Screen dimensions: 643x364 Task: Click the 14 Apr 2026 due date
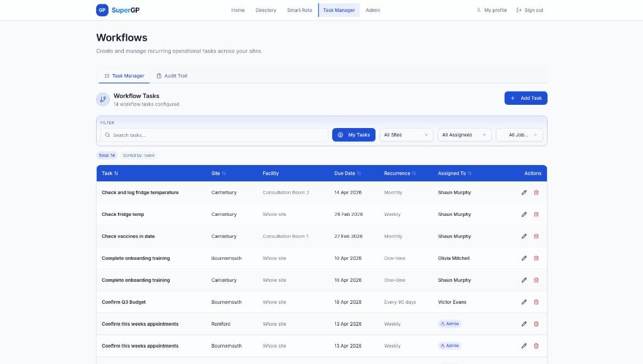[348, 193]
